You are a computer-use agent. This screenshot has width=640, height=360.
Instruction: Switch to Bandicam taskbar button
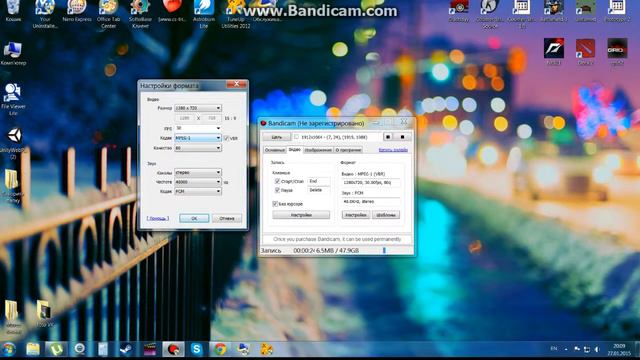[x=173, y=349]
